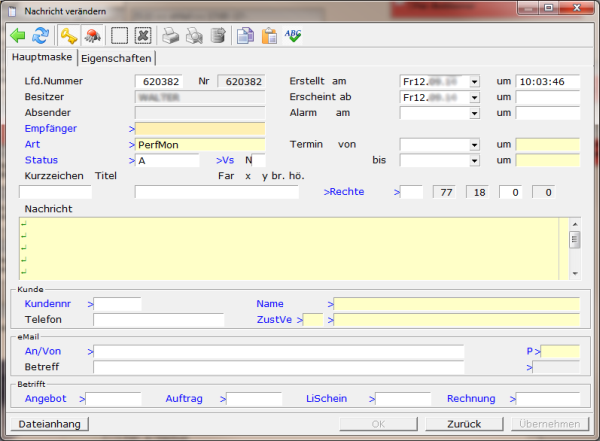
Task: Click the Dateianhang button
Action: tap(48, 423)
